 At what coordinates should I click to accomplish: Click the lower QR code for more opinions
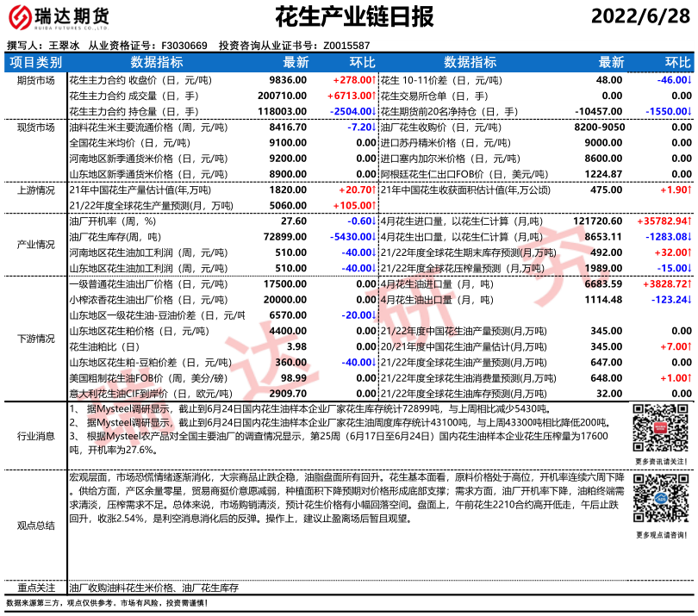click(662, 500)
